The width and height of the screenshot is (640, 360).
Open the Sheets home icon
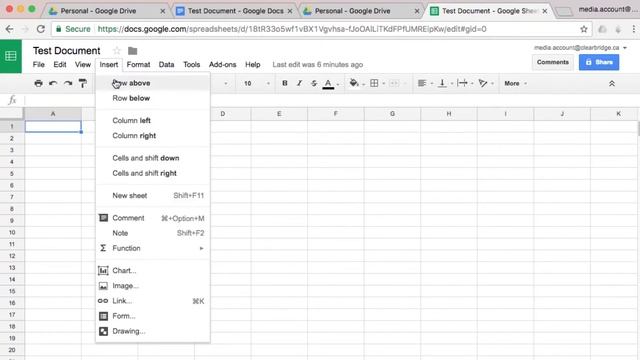coord(11,56)
